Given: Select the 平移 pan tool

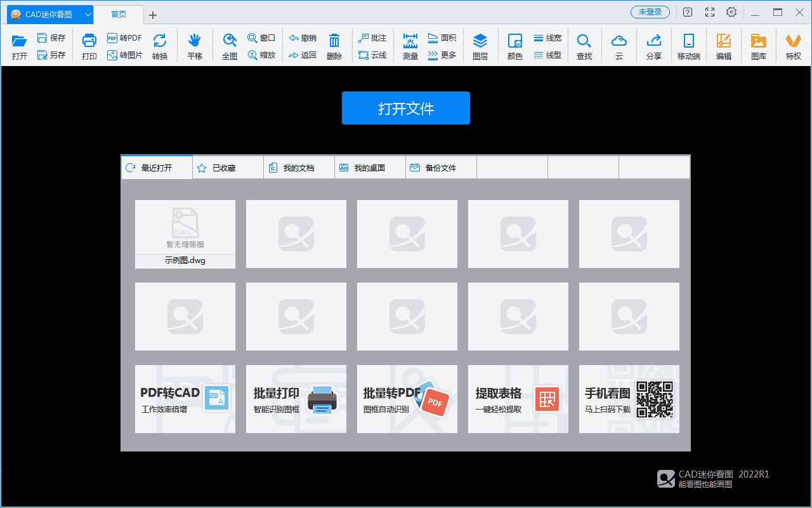Looking at the screenshot, I should (194, 45).
